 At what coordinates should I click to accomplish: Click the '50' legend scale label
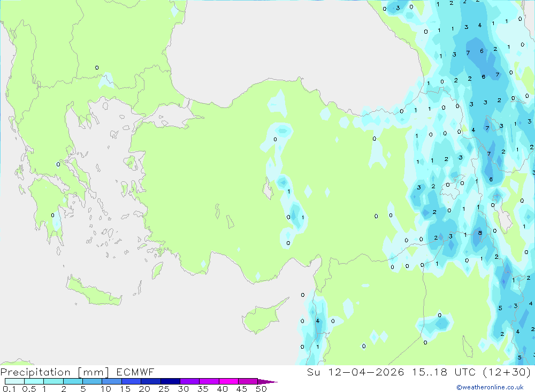(261, 389)
